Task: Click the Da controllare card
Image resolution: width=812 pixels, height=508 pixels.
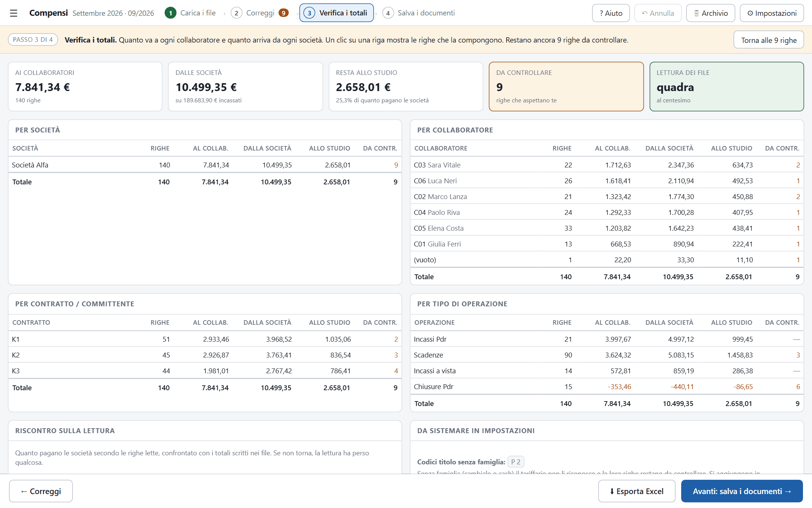Action: coord(566,87)
